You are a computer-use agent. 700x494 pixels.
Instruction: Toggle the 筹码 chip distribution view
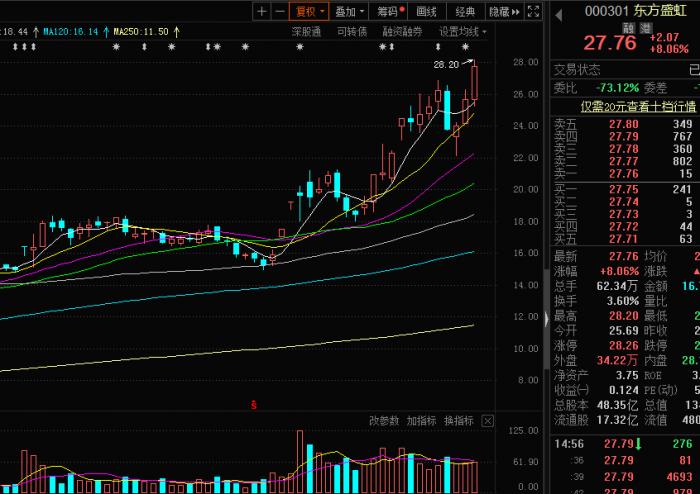click(388, 12)
